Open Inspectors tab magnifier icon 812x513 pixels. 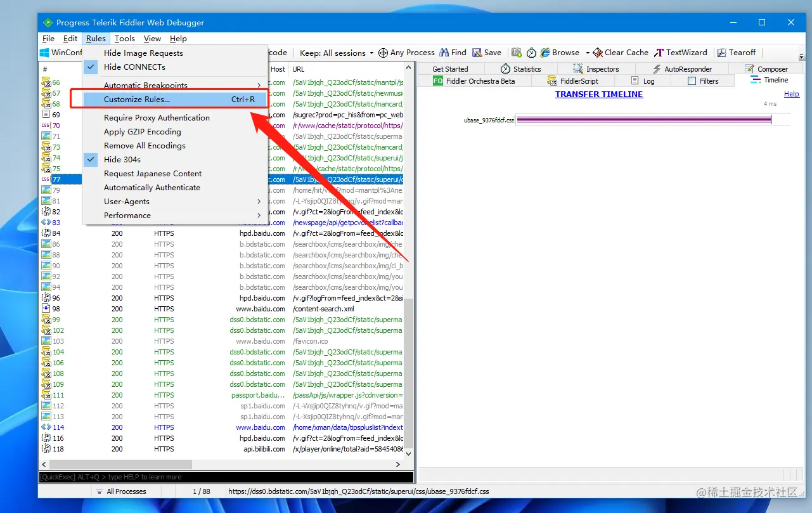(578, 69)
